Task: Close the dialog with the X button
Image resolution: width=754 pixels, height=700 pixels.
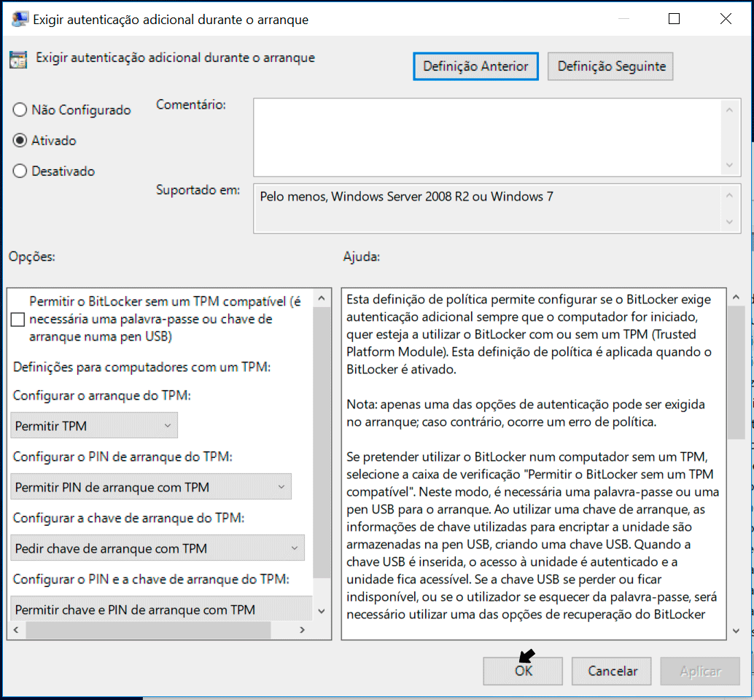Action: tap(726, 19)
